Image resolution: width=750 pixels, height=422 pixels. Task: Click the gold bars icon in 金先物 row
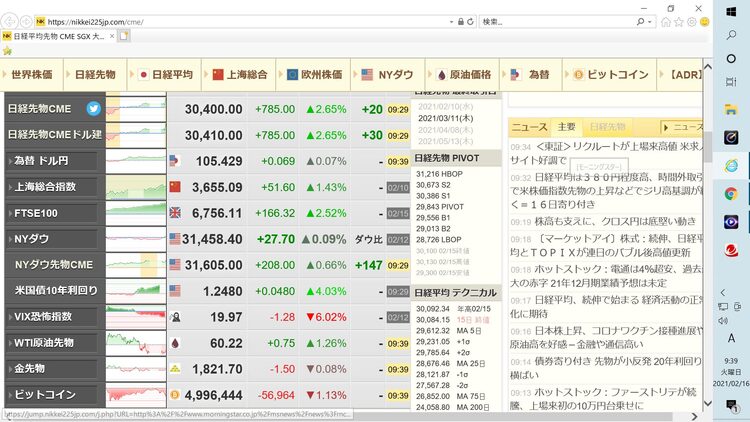[x=175, y=369]
